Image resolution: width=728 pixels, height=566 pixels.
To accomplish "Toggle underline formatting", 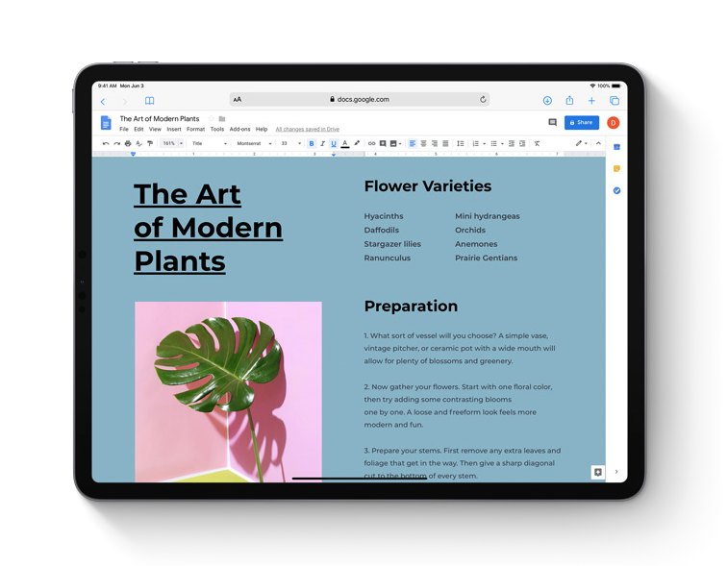I will pyautogui.click(x=334, y=144).
